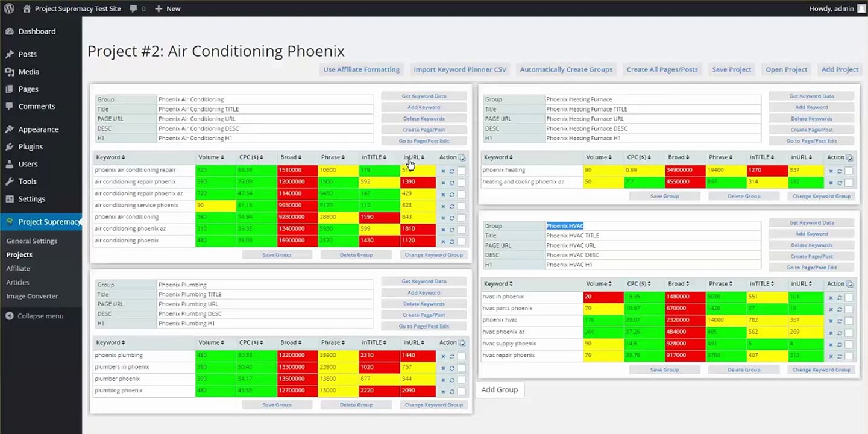Click Automatically Create Groups button

pos(566,69)
